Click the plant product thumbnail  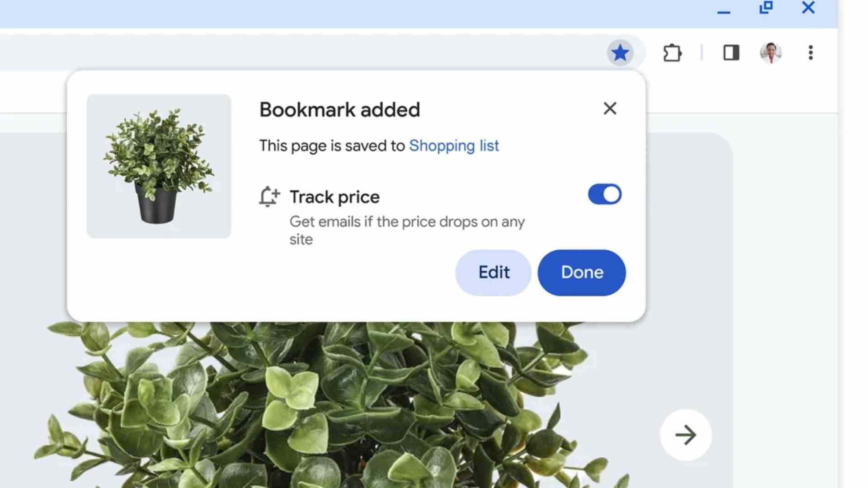158,166
